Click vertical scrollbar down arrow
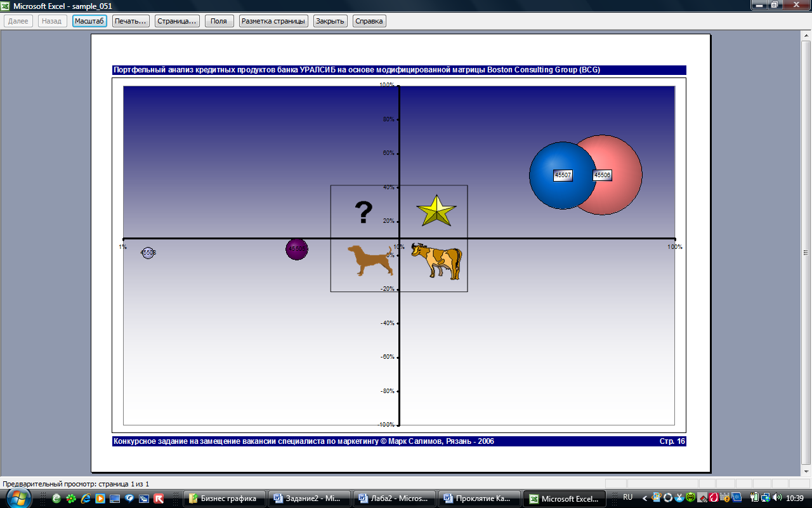The image size is (812, 508). 806,471
